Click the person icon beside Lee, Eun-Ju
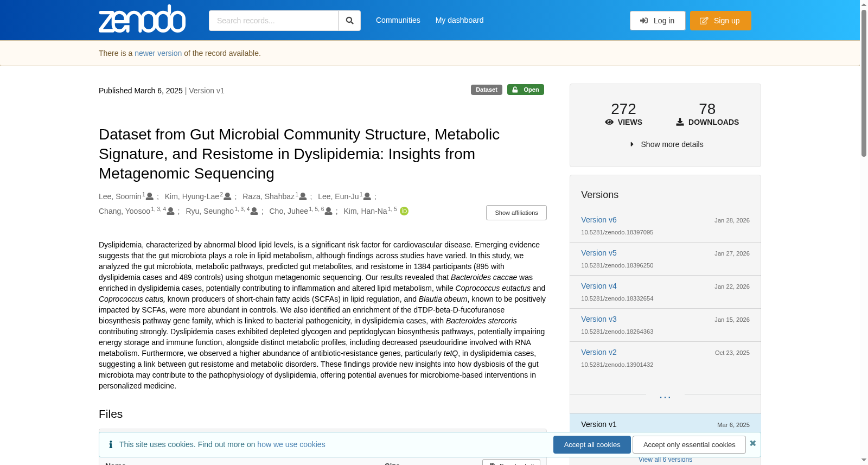This screenshot has width=868, height=465. 367,196
